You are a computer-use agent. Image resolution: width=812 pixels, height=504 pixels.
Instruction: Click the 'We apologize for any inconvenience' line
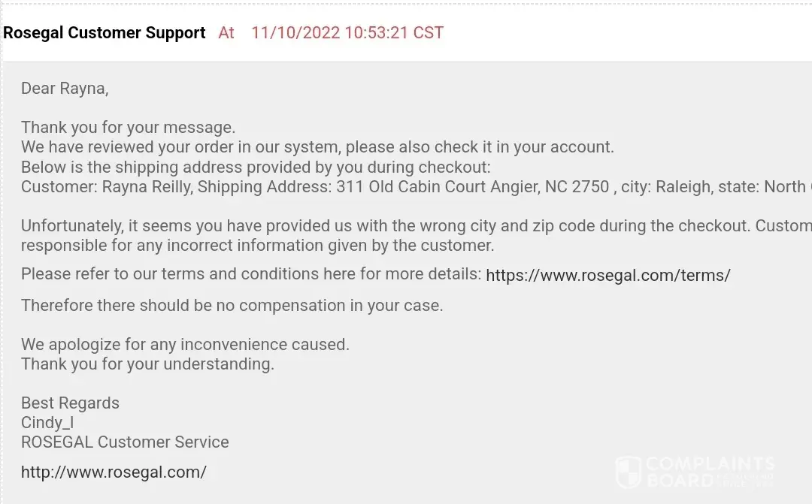point(185,345)
